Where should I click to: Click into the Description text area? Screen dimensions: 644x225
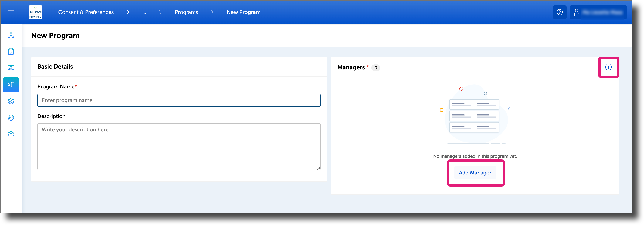tap(179, 147)
